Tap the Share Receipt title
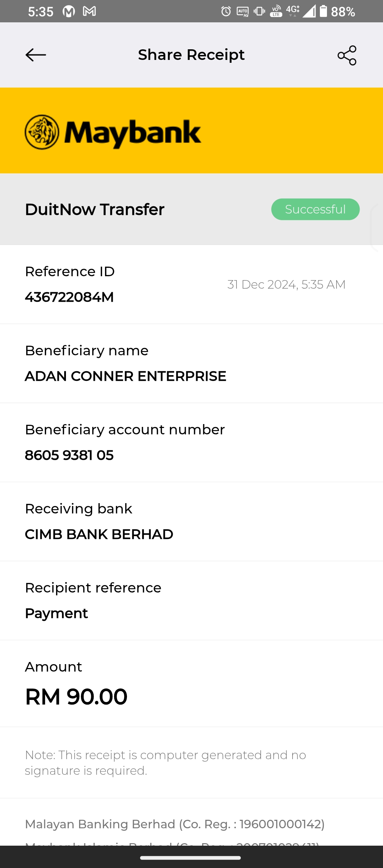The image size is (383, 868). pyautogui.click(x=191, y=55)
